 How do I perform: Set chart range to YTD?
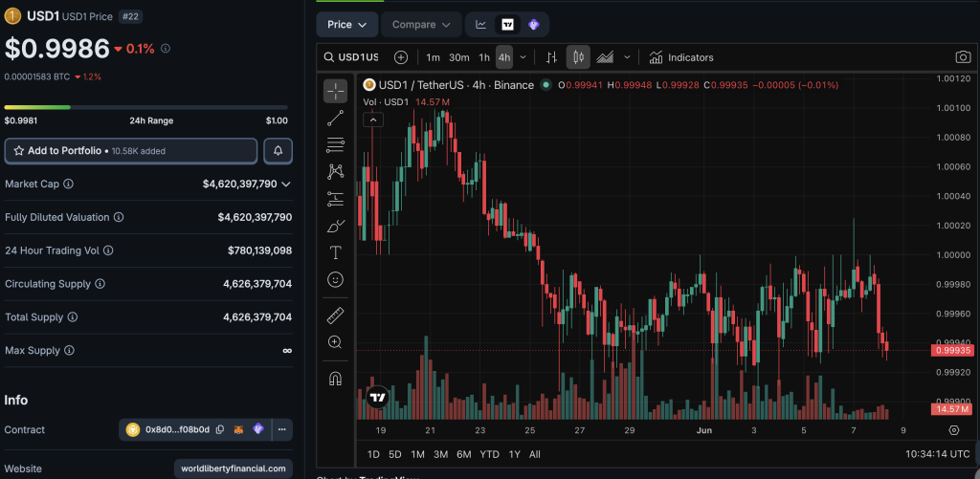click(489, 454)
